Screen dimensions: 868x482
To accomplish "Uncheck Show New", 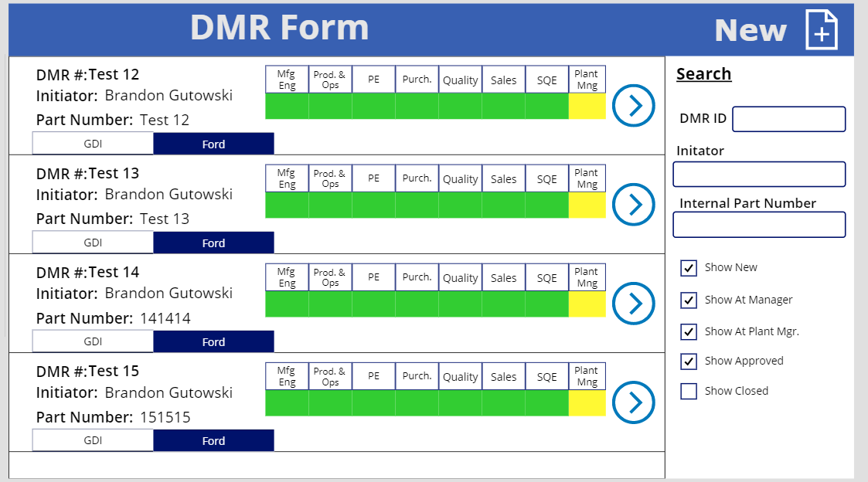I will point(689,268).
